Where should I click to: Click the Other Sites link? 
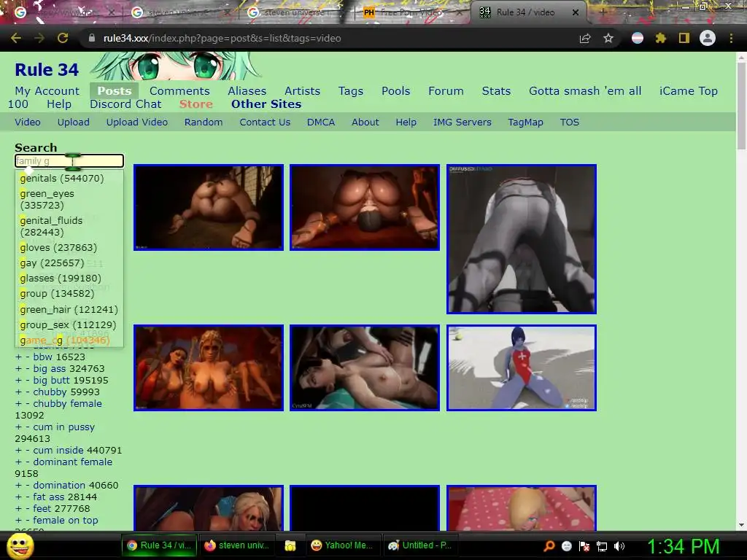click(266, 104)
